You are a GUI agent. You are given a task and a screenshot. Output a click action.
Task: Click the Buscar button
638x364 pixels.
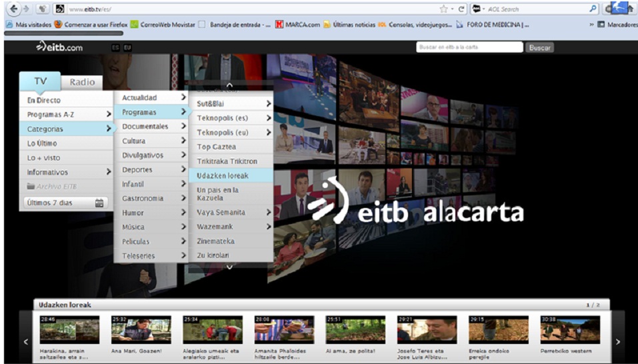click(x=539, y=47)
